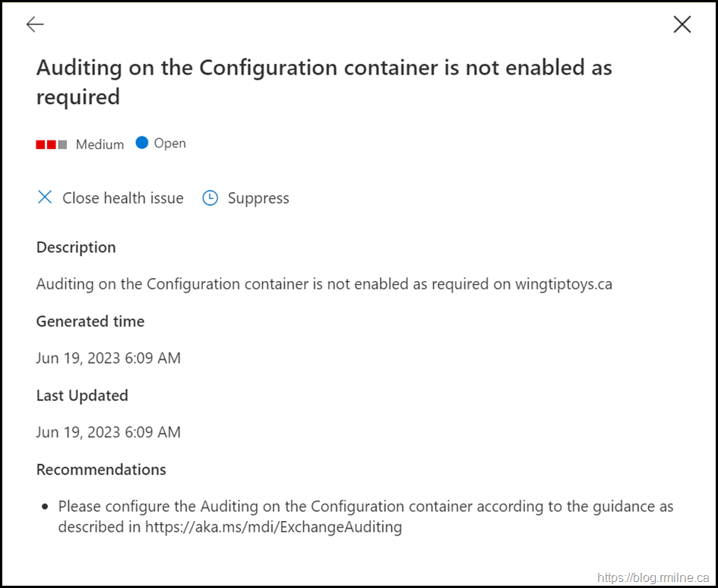
Task: Select the Last Updated heading
Action: click(82, 396)
